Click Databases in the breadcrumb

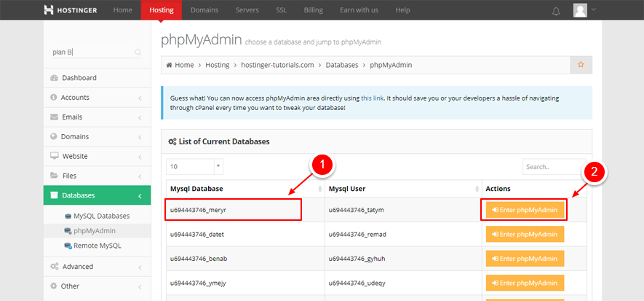(x=342, y=65)
